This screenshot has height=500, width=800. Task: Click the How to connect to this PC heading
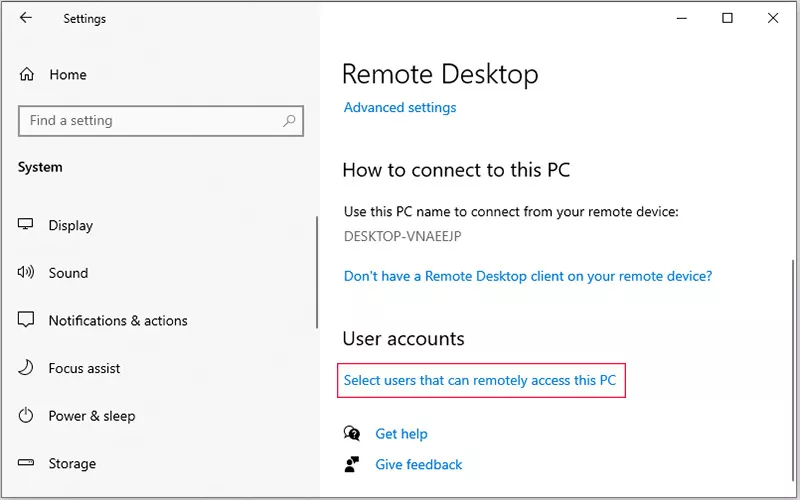pyautogui.click(x=456, y=170)
